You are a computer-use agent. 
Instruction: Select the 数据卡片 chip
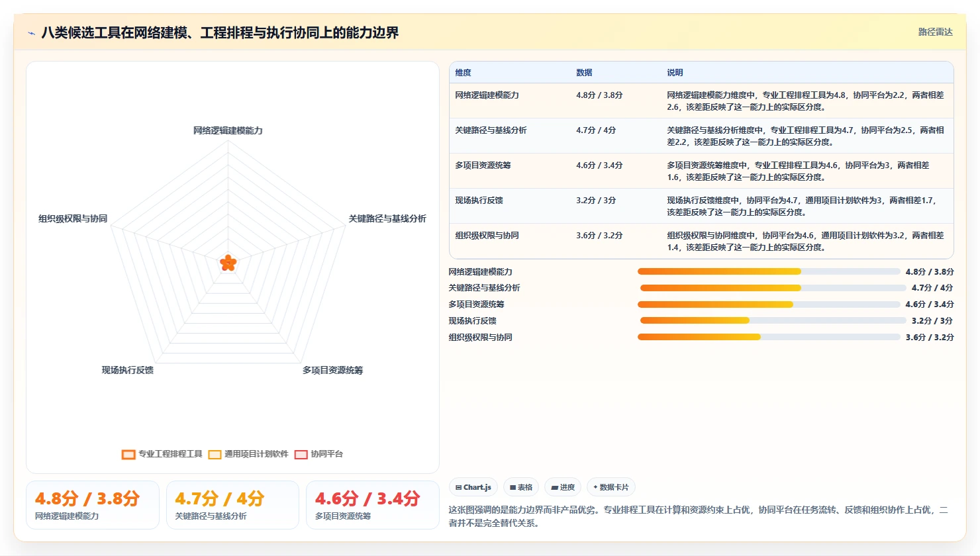coord(611,487)
